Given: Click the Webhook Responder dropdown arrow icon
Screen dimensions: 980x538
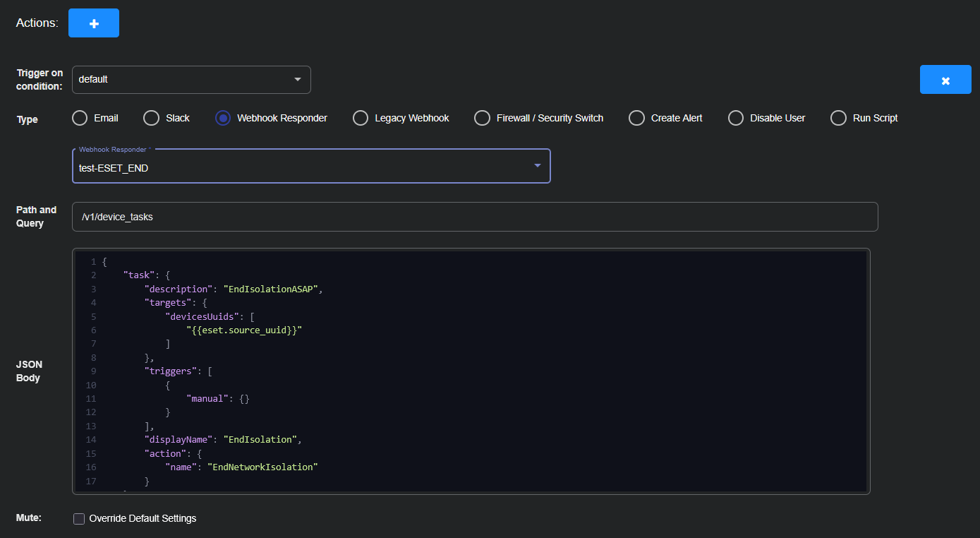Looking at the screenshot, I should [x=537, y=166].
